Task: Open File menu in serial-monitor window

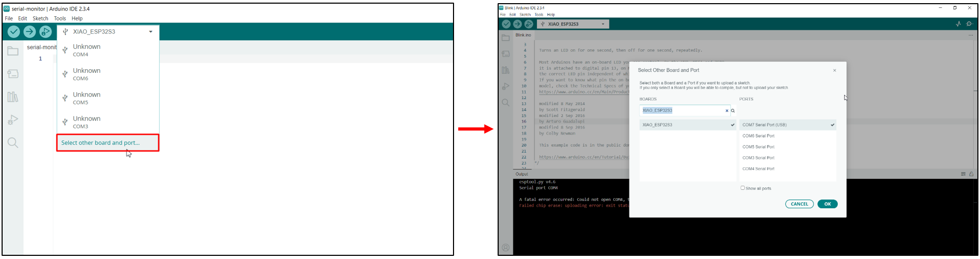Action: 9,18
